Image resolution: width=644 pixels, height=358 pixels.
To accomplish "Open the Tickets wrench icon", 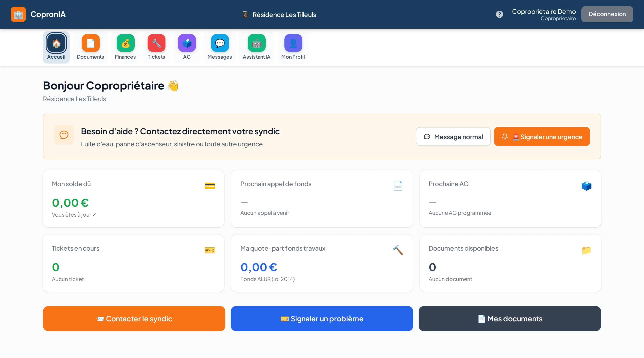I will (156, 43).
